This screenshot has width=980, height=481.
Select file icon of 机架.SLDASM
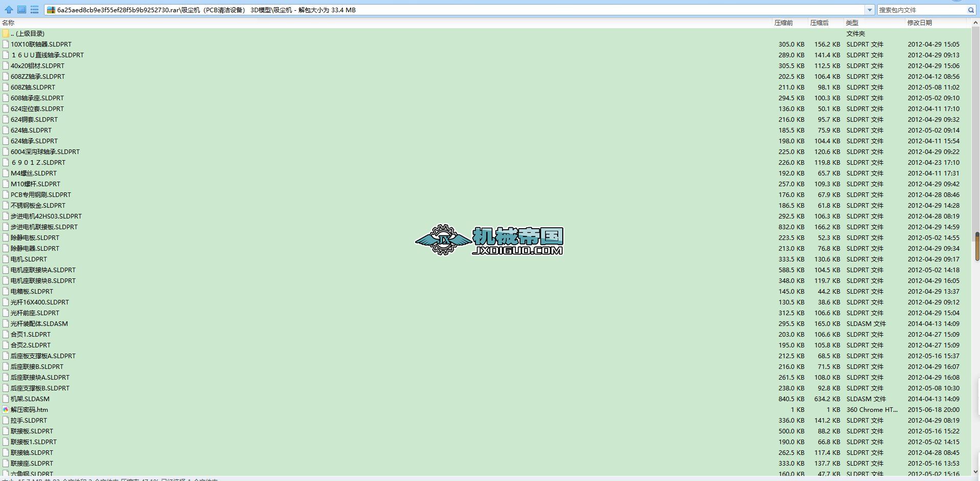pyautogui.click(x=6, y=399)
